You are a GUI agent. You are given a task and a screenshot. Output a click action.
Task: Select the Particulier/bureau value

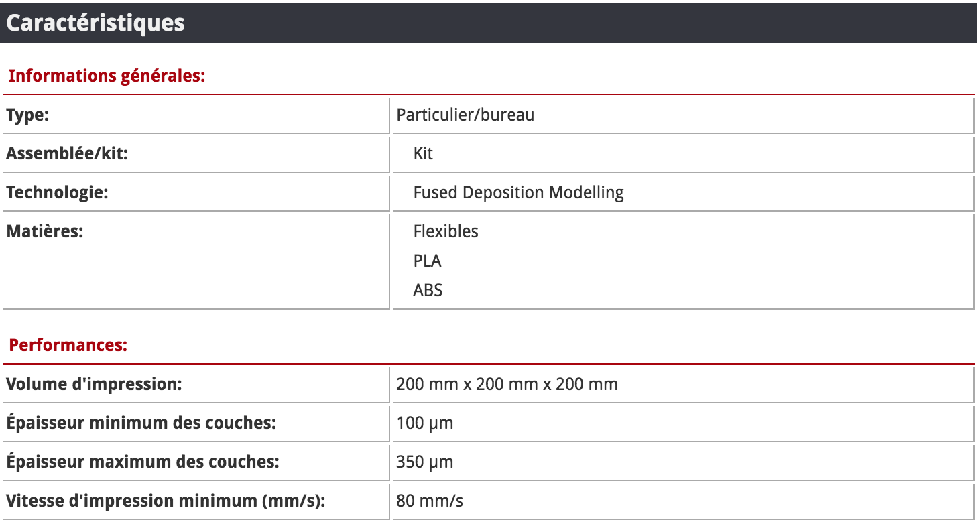click(465, 115)
